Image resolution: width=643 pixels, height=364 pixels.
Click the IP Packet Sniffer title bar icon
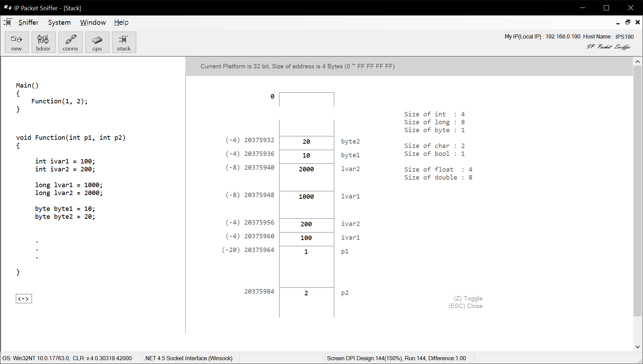8,8
